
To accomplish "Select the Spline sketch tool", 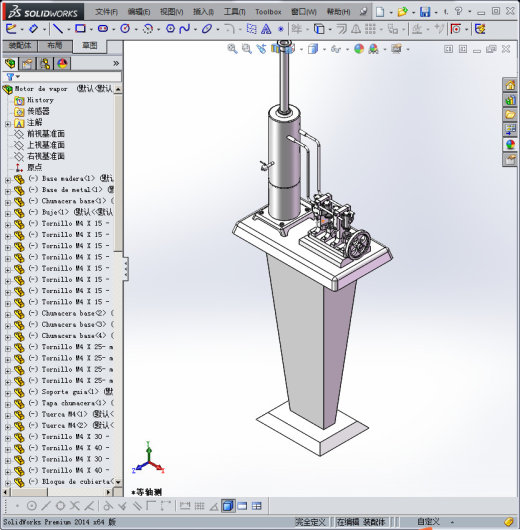I will click(x=185, y=29).
